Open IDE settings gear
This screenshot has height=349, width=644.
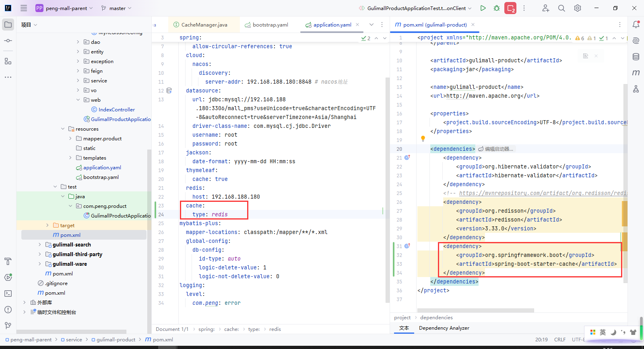tap(578, 8)
